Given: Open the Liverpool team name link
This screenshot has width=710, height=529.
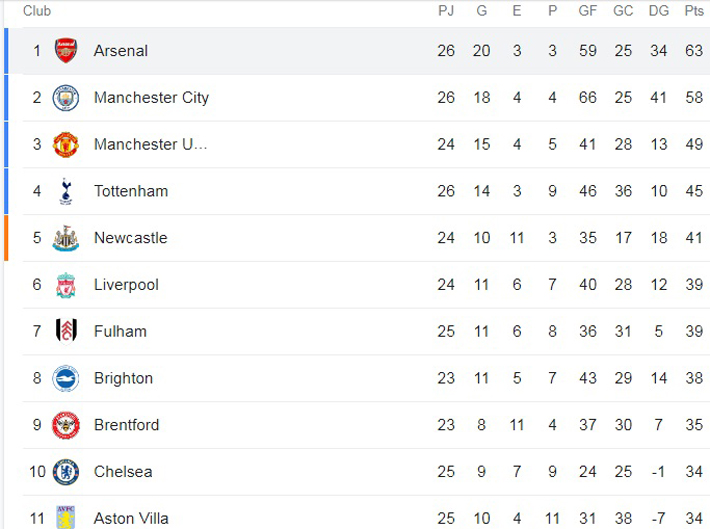Looking at the screenshot, I should (126, 285).
